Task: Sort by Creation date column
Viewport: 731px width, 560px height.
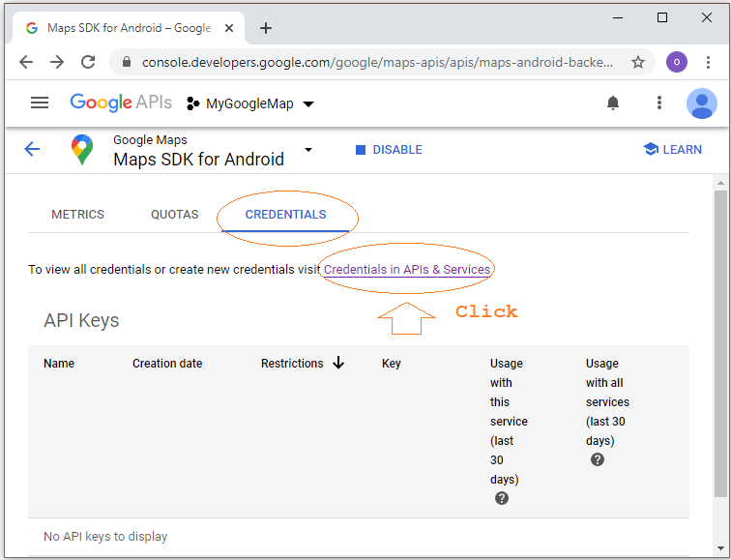Action: coord(167,364)
